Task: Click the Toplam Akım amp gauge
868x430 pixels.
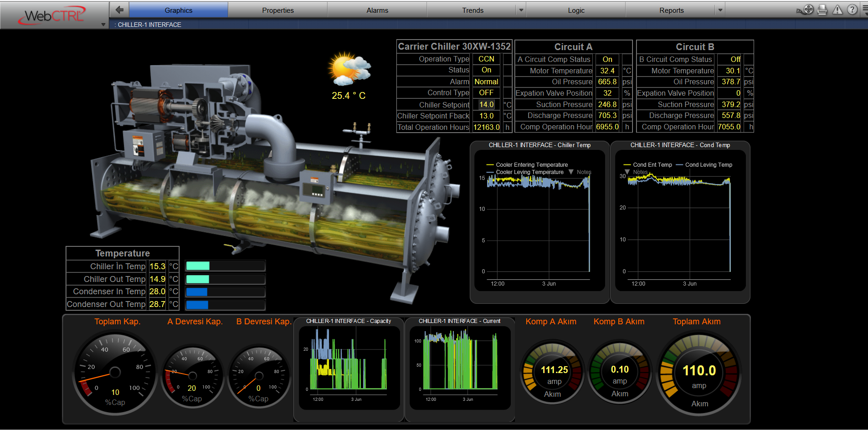Action: tap(699, 373)
